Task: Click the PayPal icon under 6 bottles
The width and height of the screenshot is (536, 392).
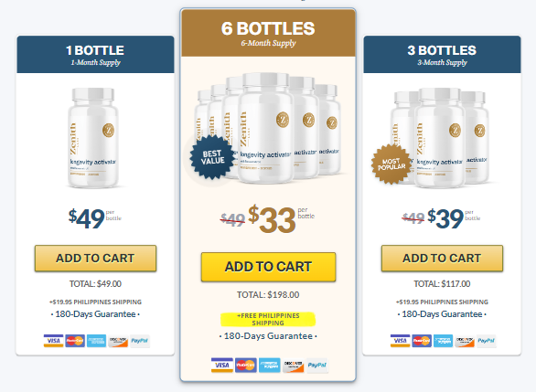Action: [317, 366]
